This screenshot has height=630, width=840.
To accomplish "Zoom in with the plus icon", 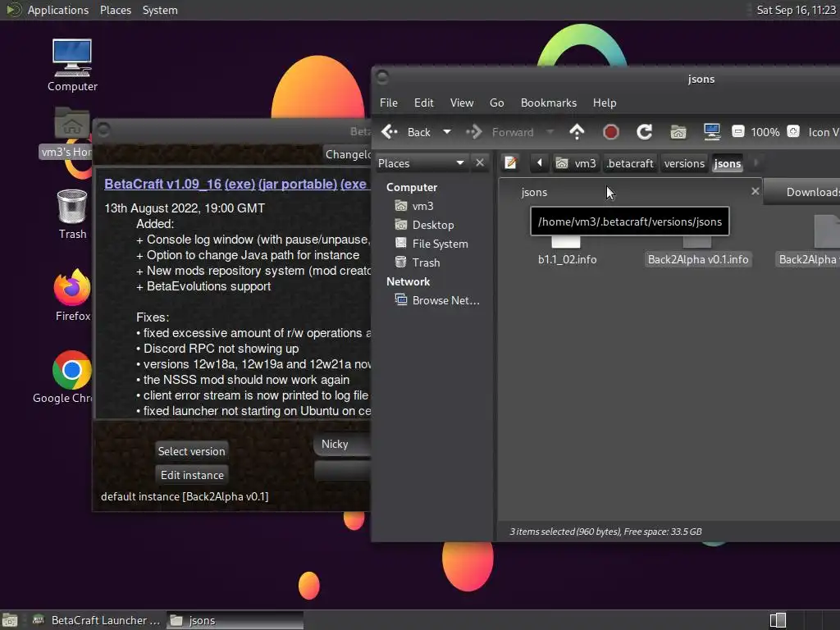I will coord(793,131).
